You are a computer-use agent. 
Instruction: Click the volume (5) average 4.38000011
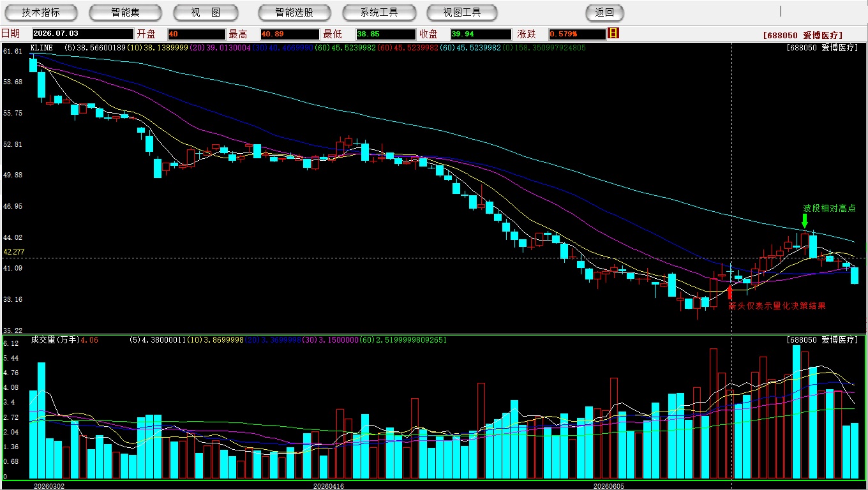tap(157, 340)
